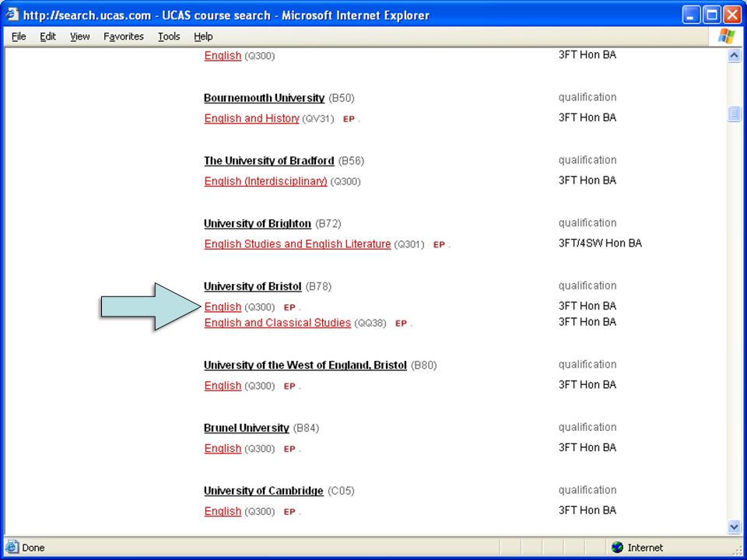The image size is (747, 560).
Task: Click the Internet Explorer page icon in title bar
Action: tap(12, 14)
